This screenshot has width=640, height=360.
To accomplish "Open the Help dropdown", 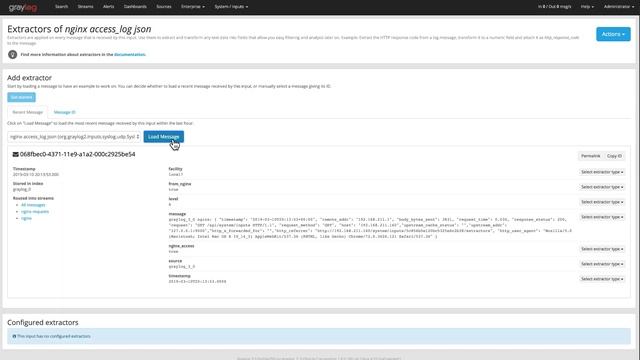I will (587, 7).
